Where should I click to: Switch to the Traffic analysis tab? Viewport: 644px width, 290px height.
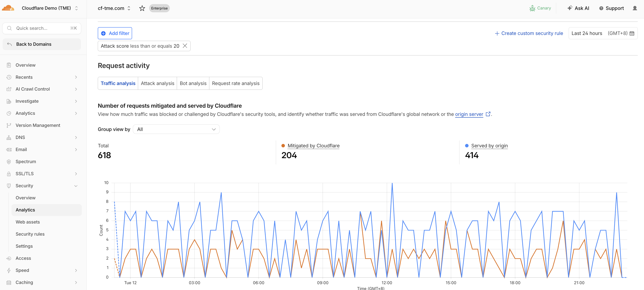tap(118, 83)
